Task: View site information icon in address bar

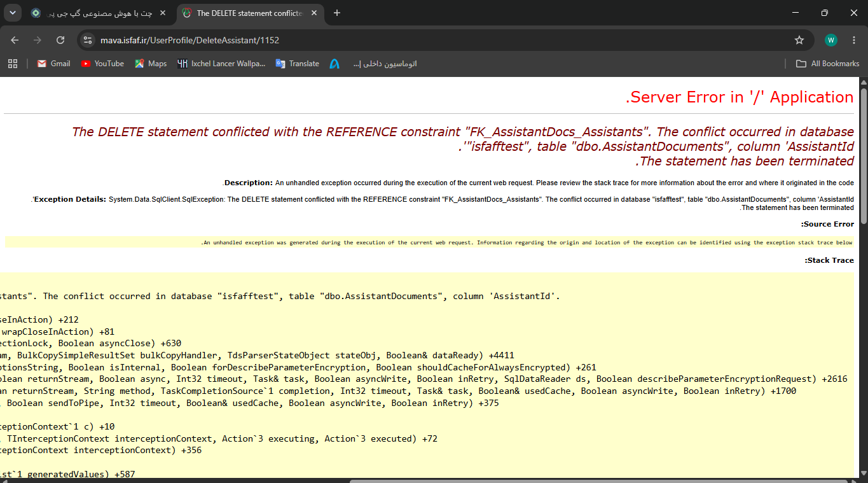Action: (x=88, y=40)
